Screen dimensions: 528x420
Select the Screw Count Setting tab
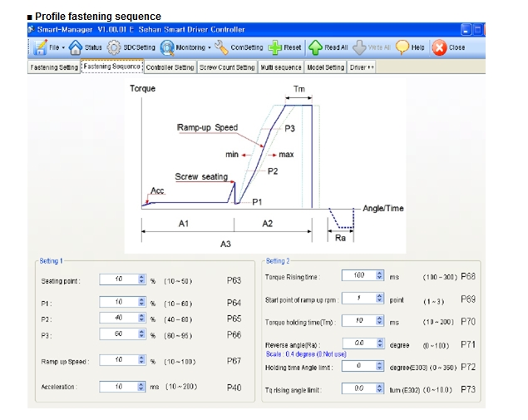[227, 67]
